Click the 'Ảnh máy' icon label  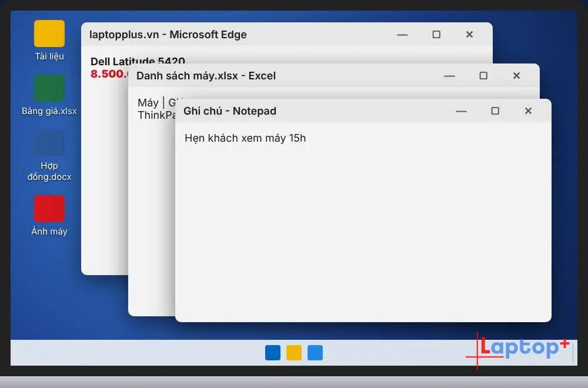tap(49, 231)
